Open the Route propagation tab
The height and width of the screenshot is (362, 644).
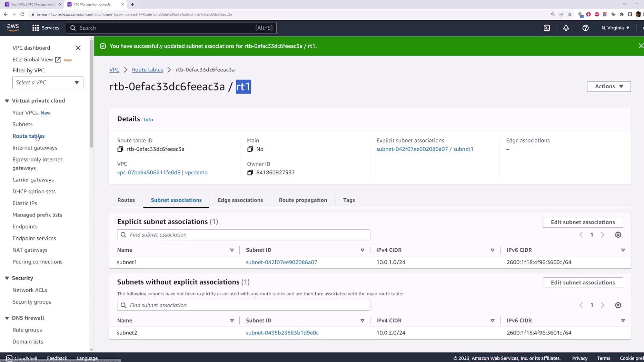303,200
